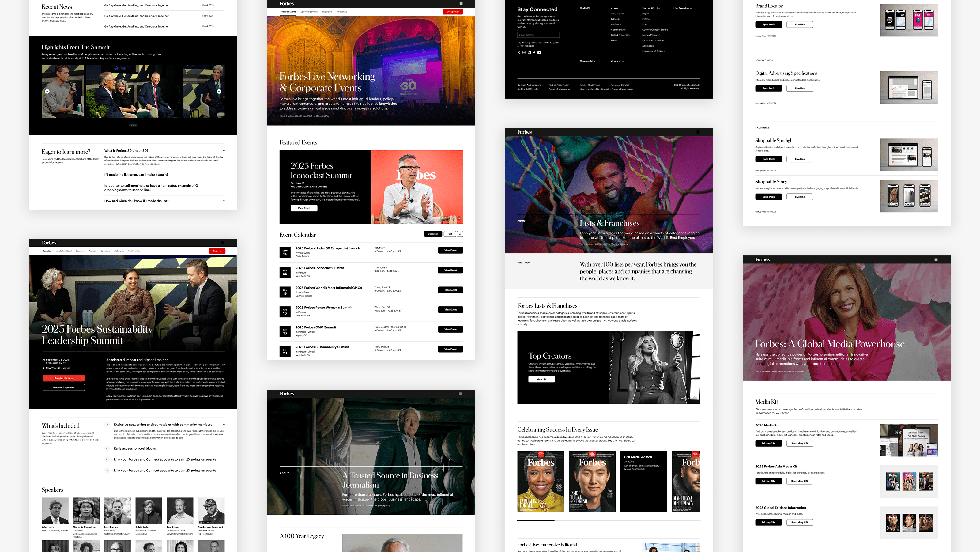The image size is (980, 552).
Task: Click the X (Twitter) icon in Stay Connected footer
Action: (x=518, y=52)
